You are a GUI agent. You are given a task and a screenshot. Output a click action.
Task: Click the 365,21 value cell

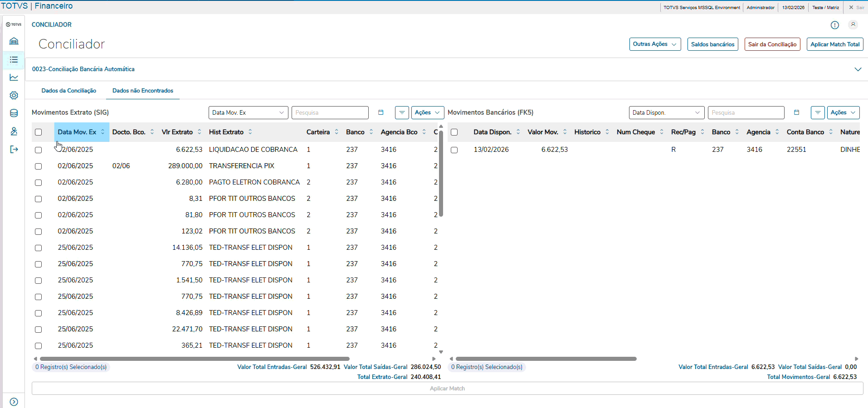pyautogui.click(x=192, y=345)
